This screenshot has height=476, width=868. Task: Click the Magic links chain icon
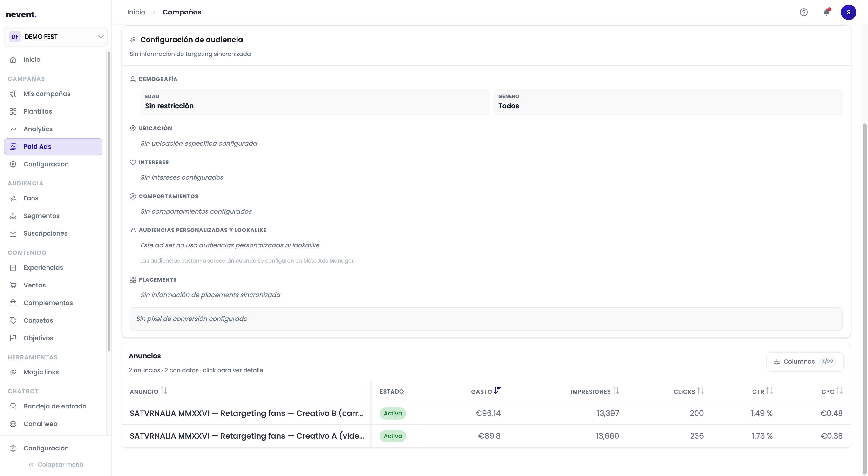[x=13, y=372]
